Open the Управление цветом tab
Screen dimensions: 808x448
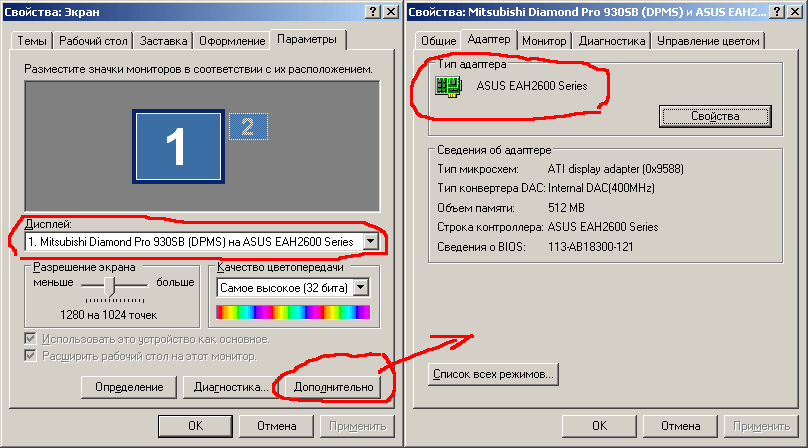708,41
